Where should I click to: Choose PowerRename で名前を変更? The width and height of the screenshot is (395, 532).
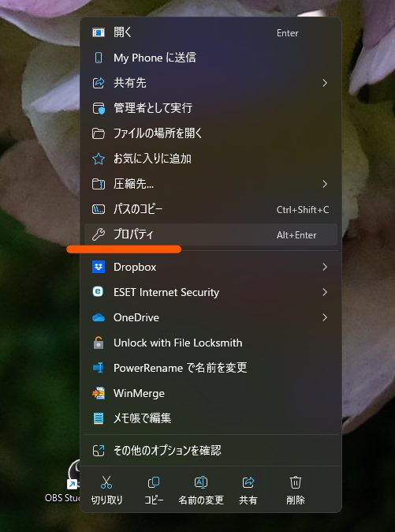pyautogui.click(x=211, y=368)
